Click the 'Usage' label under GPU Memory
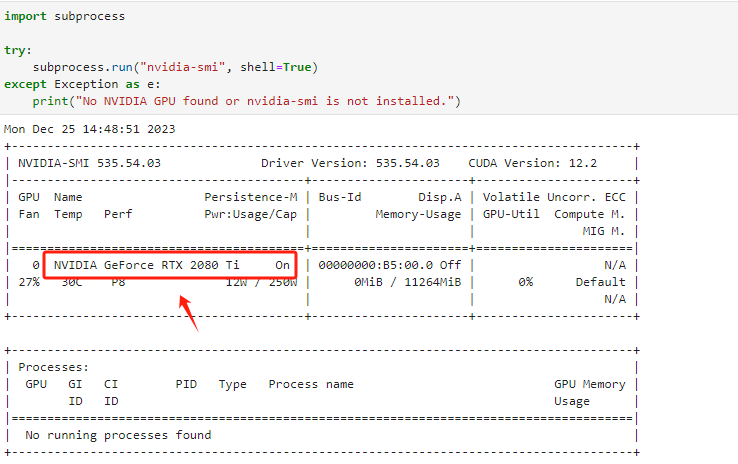This screenshot has width=738, height=464. (x=572, y=401)
